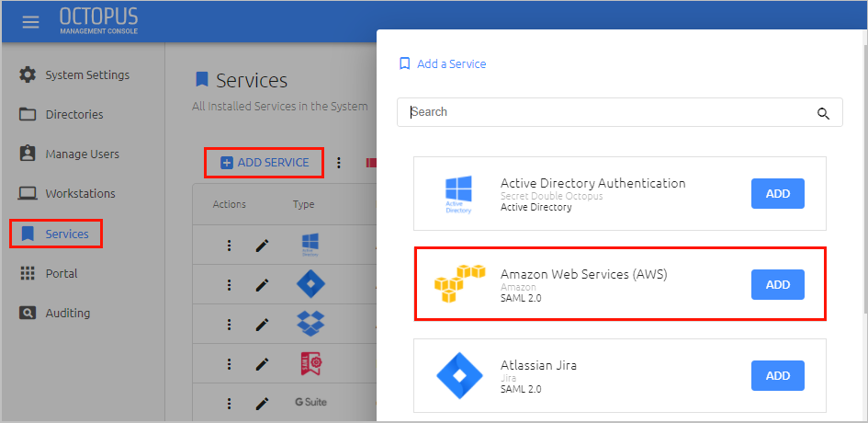Add the Atlassian Jira service
This screenshot has width=868, height=423.
[x=777, y=376]
